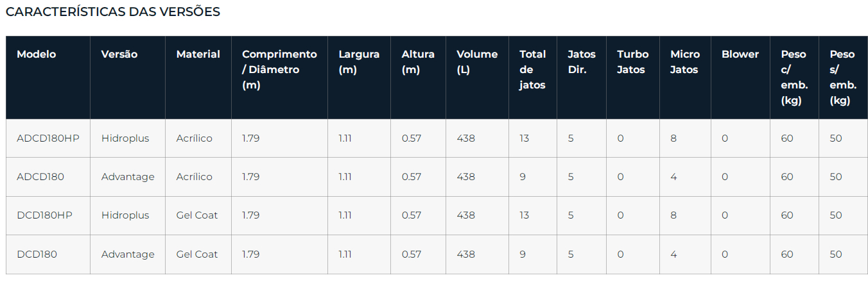Click the Turbo Jatos header
This screenshot has height=282, width=868.
(x=632, y=62)
